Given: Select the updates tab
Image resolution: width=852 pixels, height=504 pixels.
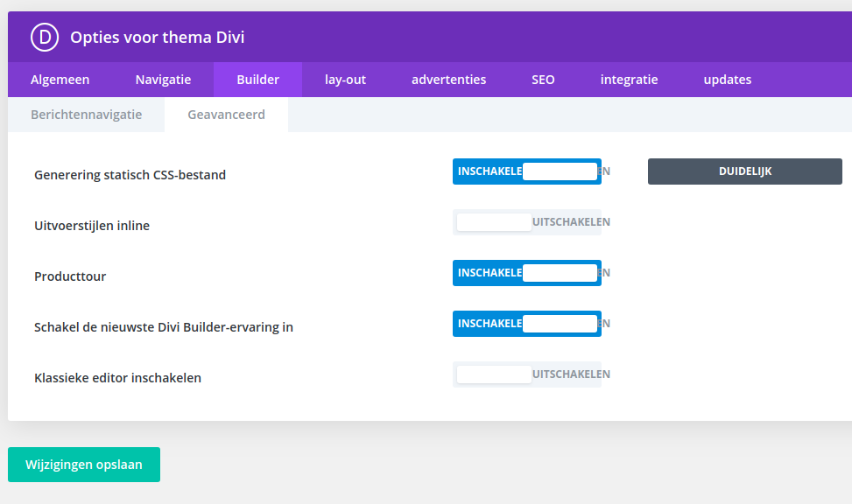Looking at the screenshot, I should coord(727,80).
